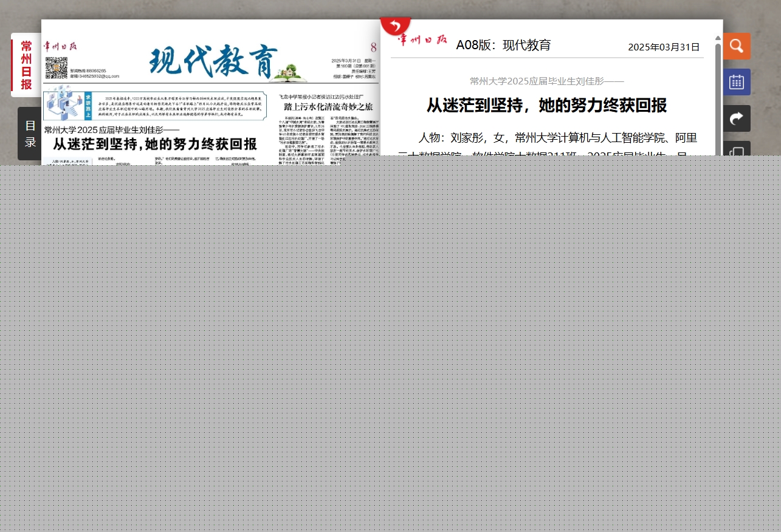The width and height of the screenshot is (781, 532).
Task: Click the scrollbar up arrow in the article panel
Action: coord(718,38)
